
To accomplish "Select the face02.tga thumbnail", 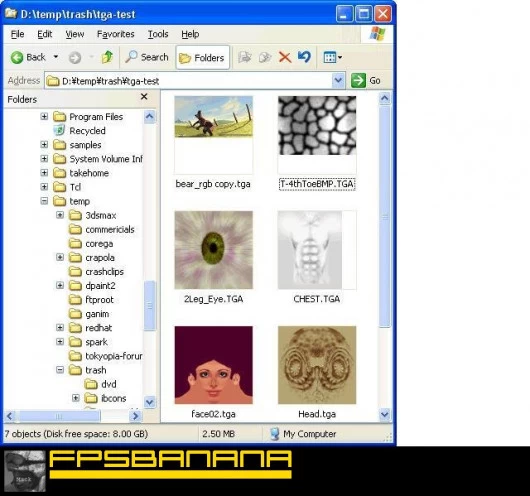I will pyautogui.click(x=214, y=365).
